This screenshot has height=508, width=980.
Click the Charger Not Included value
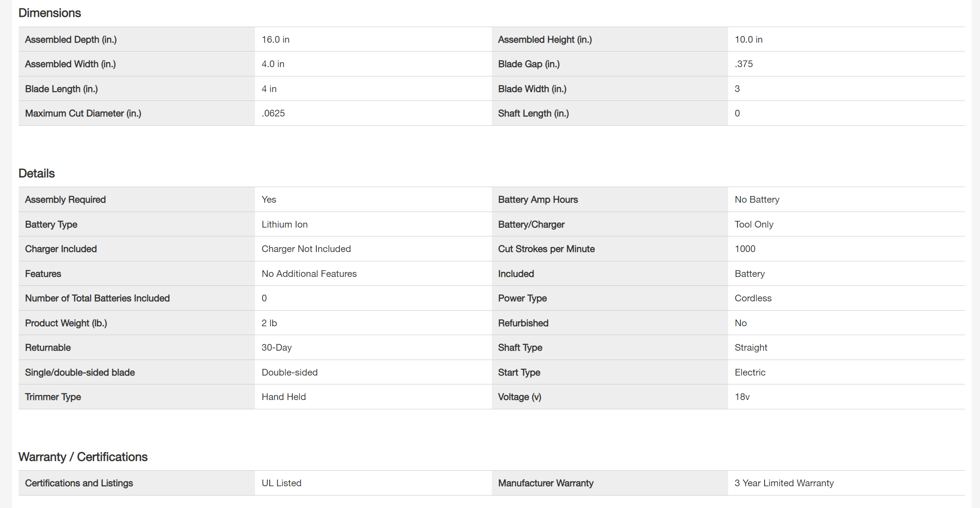click(306, 249)
